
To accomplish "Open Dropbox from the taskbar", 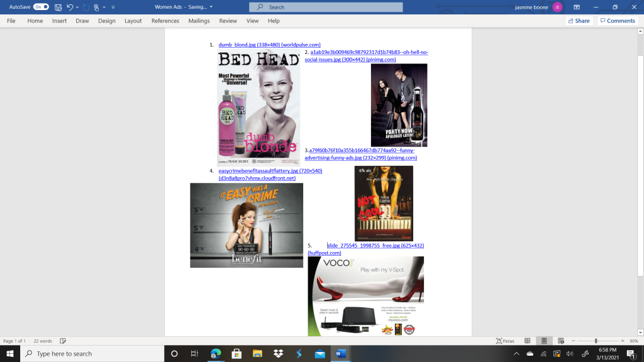I will (x=278, y=353).
